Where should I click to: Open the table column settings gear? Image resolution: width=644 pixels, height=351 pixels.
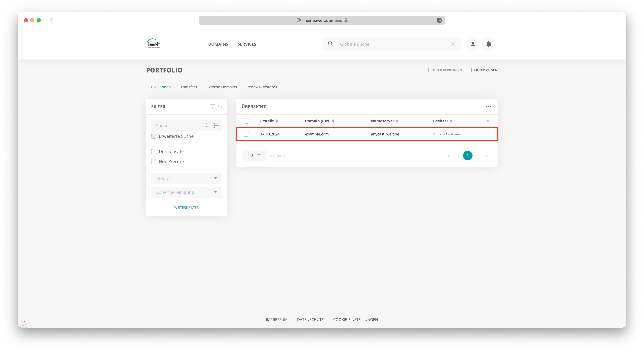coord(488,121)
